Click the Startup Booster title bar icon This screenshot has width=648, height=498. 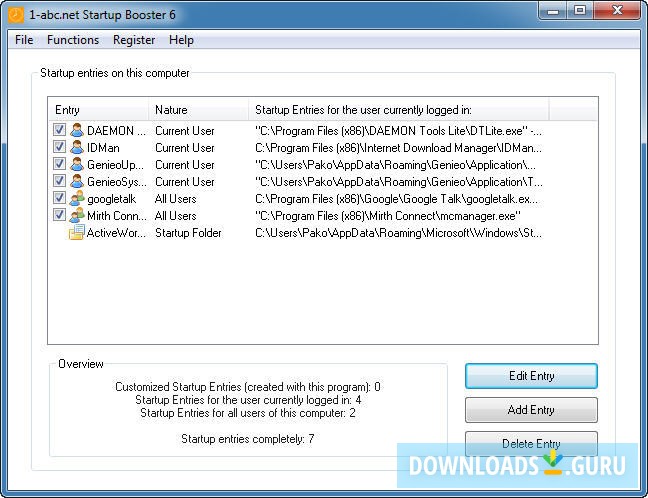coord(16,15)
